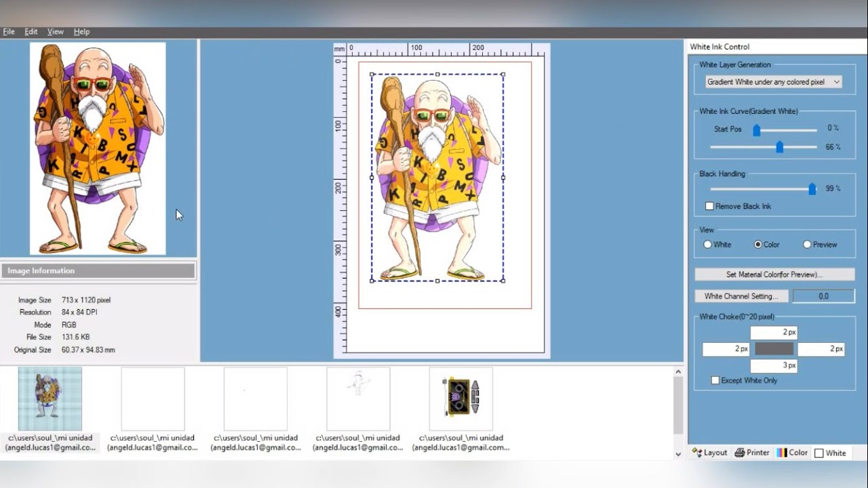The image size is (868, 488).
Task: Switch to the Printer tab
Action: pyautogui.click(x=753, y=453)
